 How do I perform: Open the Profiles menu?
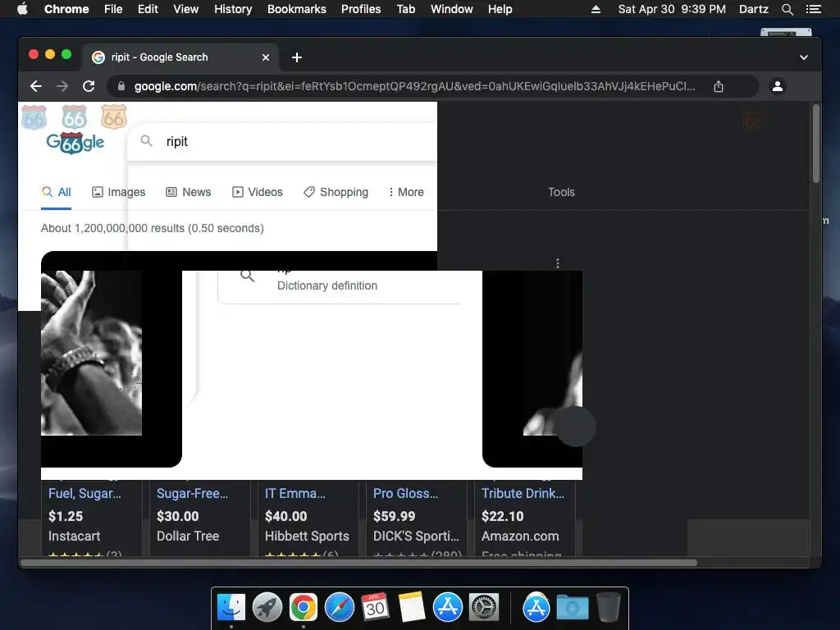pos(361,9)
